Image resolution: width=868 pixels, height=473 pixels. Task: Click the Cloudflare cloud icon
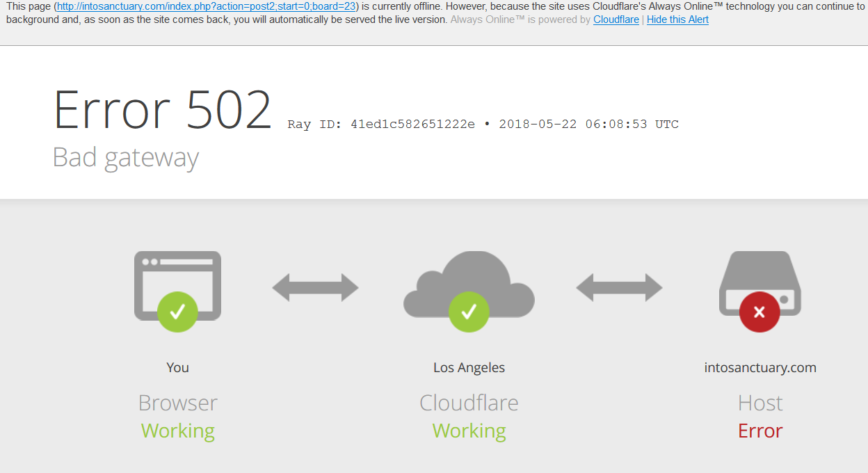click(469, 284)
